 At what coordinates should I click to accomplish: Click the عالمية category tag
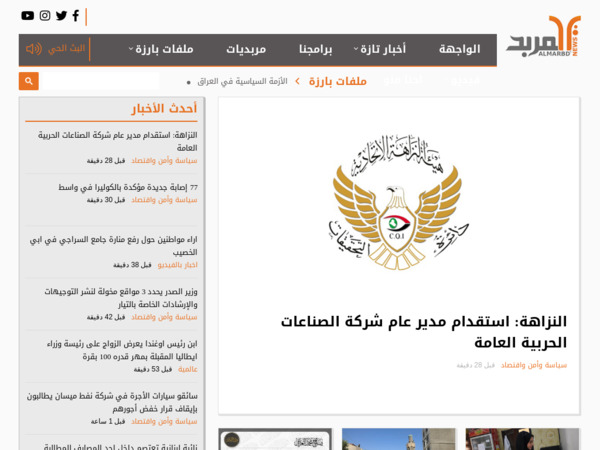[x=188, y=369]
